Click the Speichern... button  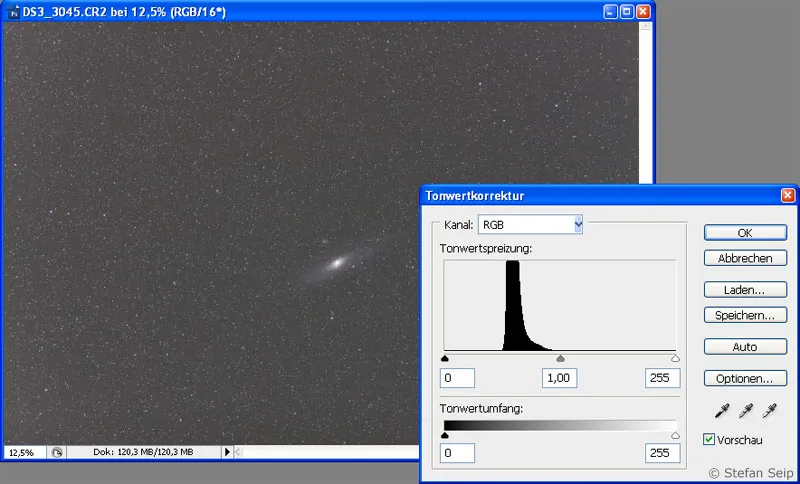tap(745, 315)
